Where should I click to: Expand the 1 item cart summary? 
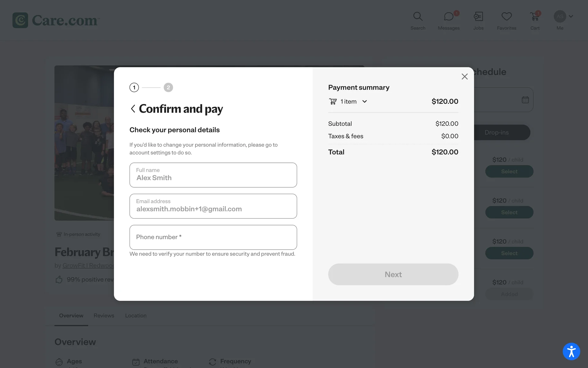(x=364, y=102)
